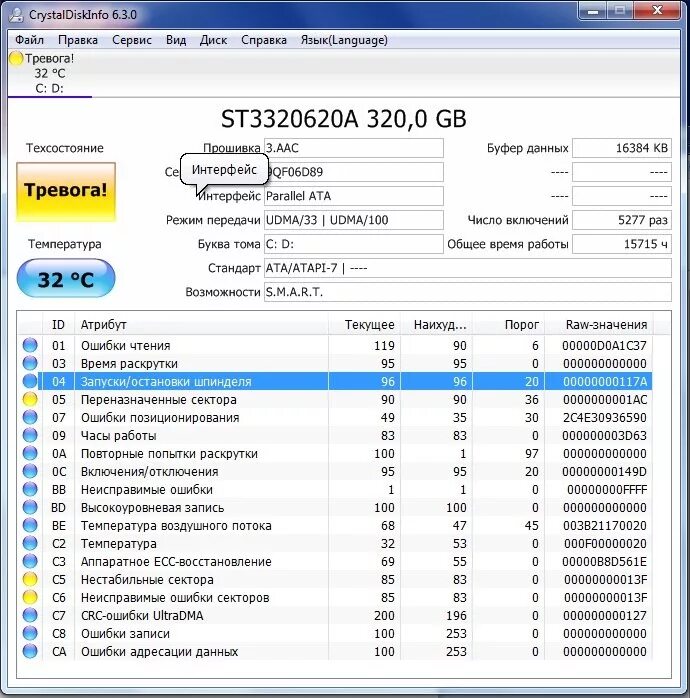Viewport: 690px width, 698px height.
Task: Click blue status icon for Ошибки позиционирования
Action: coord(30,417)
